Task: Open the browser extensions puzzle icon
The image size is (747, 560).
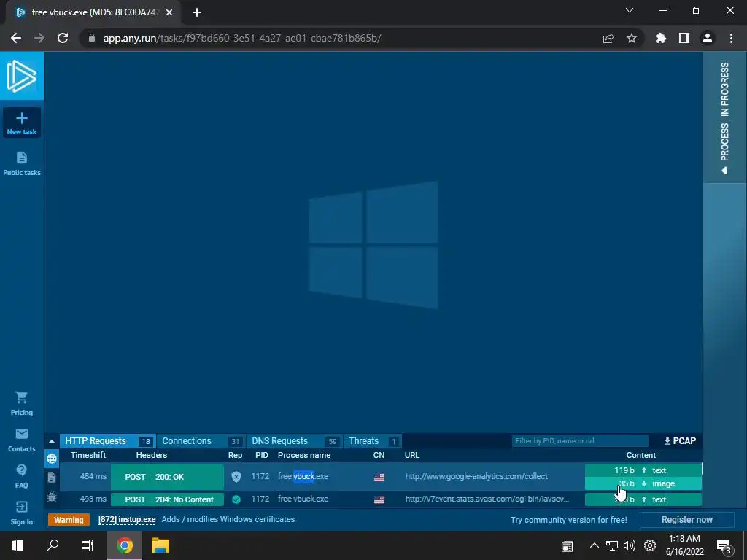Action: point(660,38)
